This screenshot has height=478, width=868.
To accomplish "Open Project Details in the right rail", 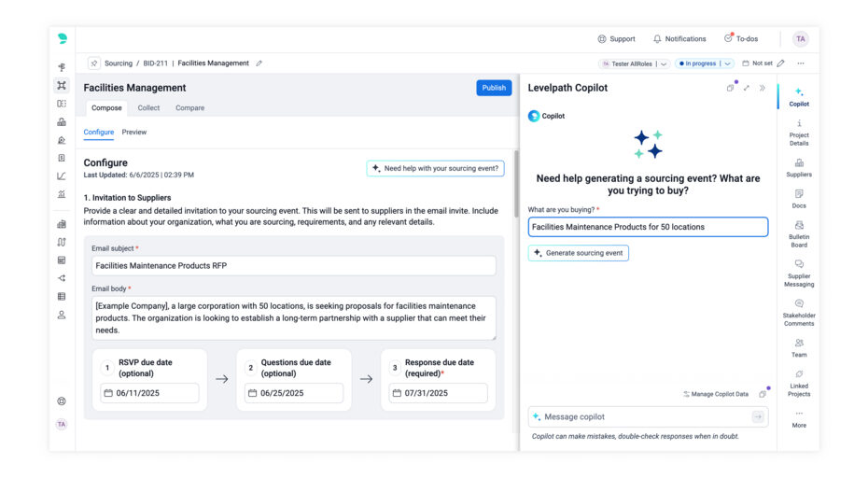I will pyautogui.click(x=799, y=133).
